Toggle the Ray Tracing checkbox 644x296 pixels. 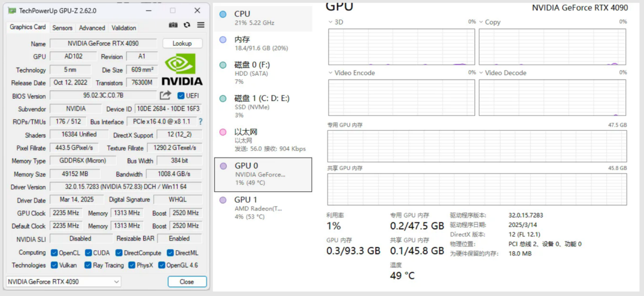[89, 265]
